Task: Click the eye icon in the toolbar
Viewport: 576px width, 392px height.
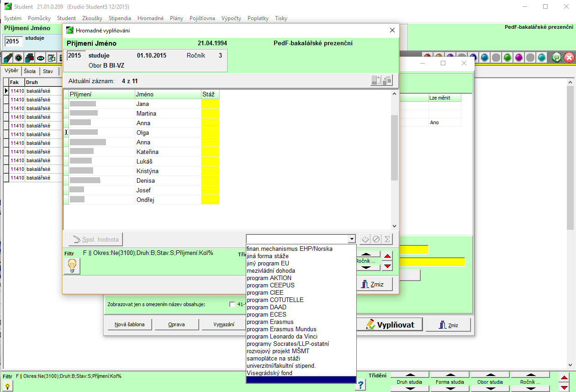Action: click(41, 58)
